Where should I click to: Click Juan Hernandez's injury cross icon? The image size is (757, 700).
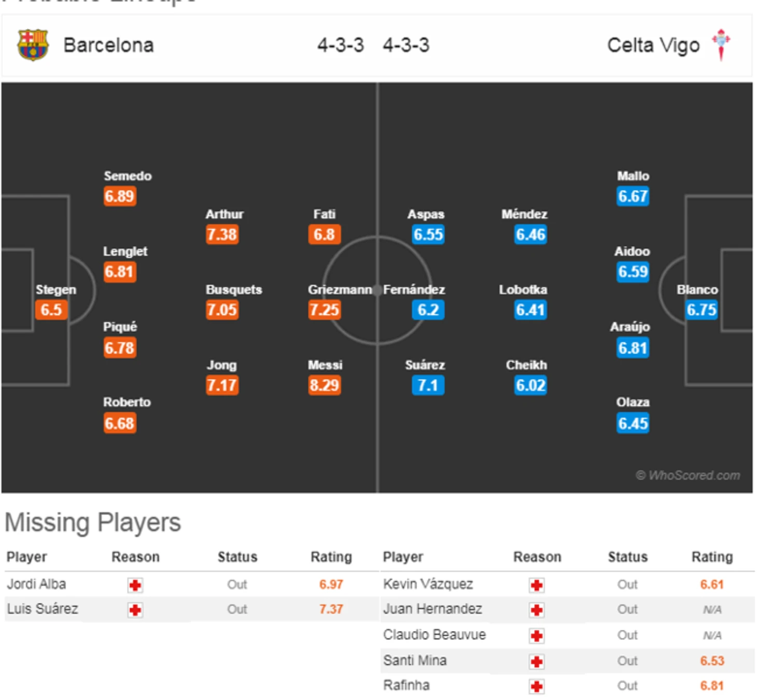(537, 610)
